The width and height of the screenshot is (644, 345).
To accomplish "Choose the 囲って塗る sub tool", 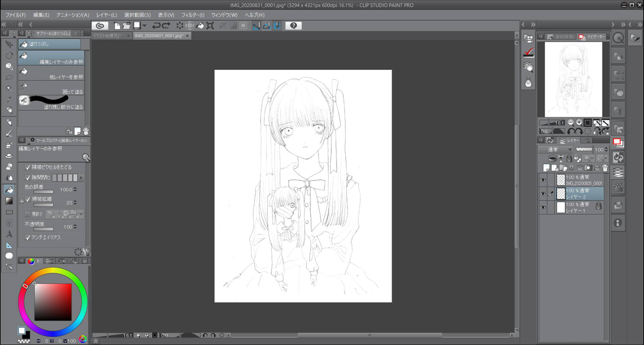I will tap(52, 88).
